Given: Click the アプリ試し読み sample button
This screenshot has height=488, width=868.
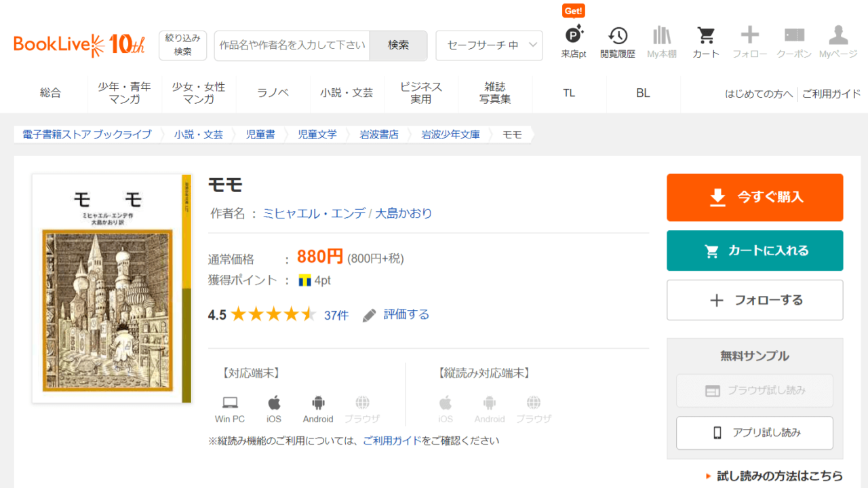Looking at the screenshot, I should pos(755,433).
